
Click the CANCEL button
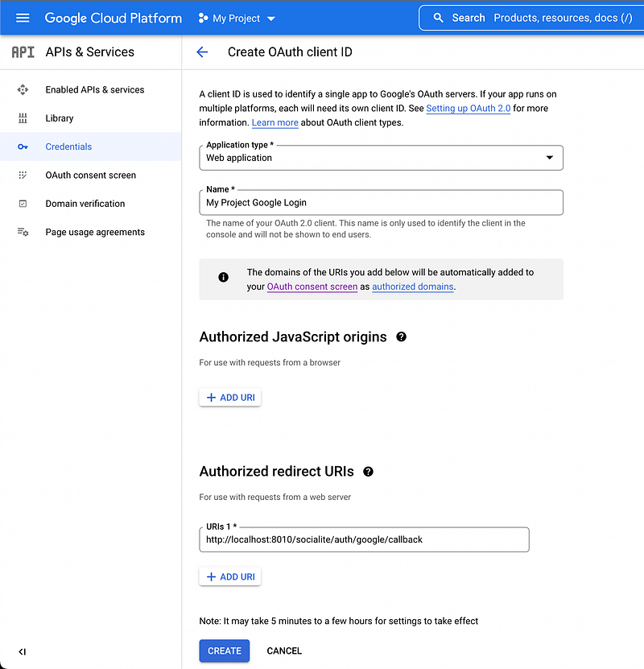284,650
